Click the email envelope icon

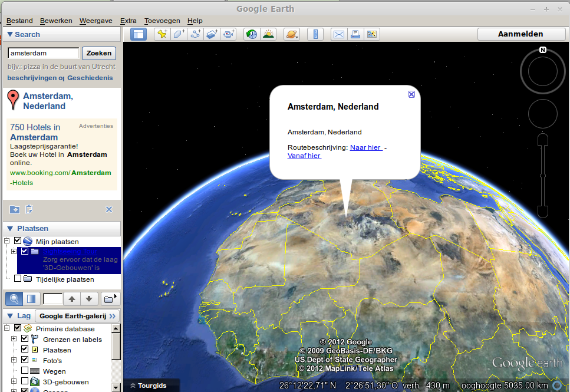339,34
